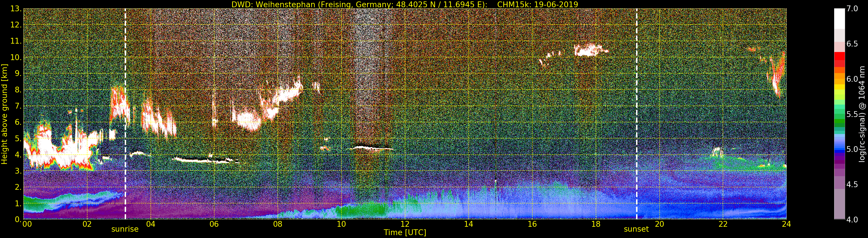
Task: Select the white dashed sunrise marker line
Action: [125, 114]
